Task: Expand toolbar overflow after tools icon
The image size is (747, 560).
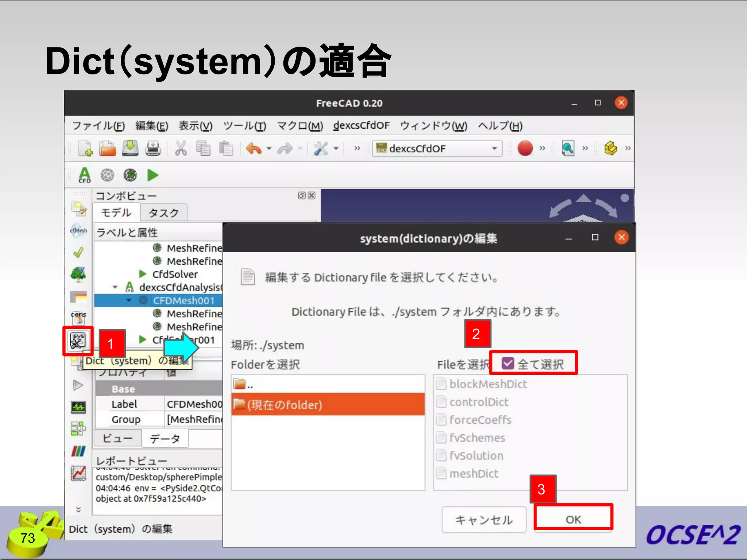Action: [357, 148]
